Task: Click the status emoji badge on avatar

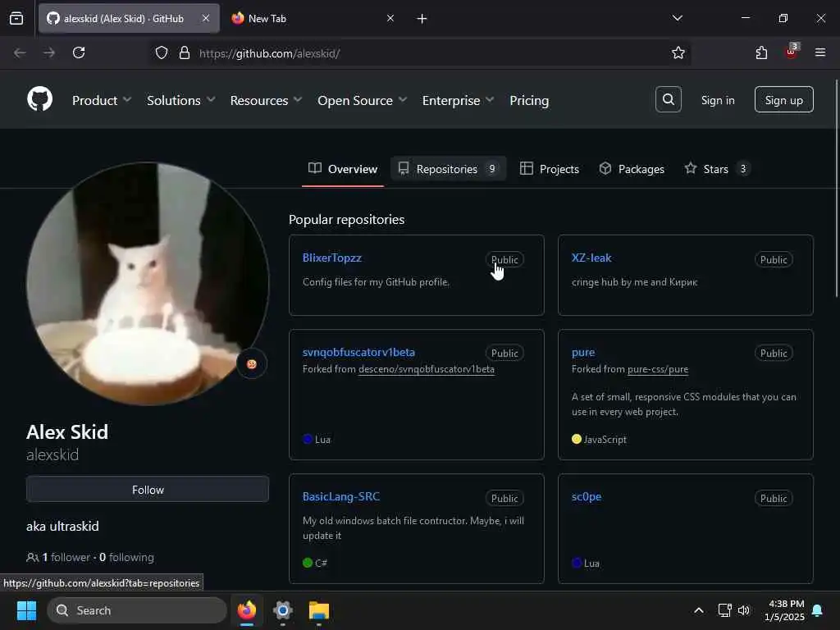Action: point(251,364)
